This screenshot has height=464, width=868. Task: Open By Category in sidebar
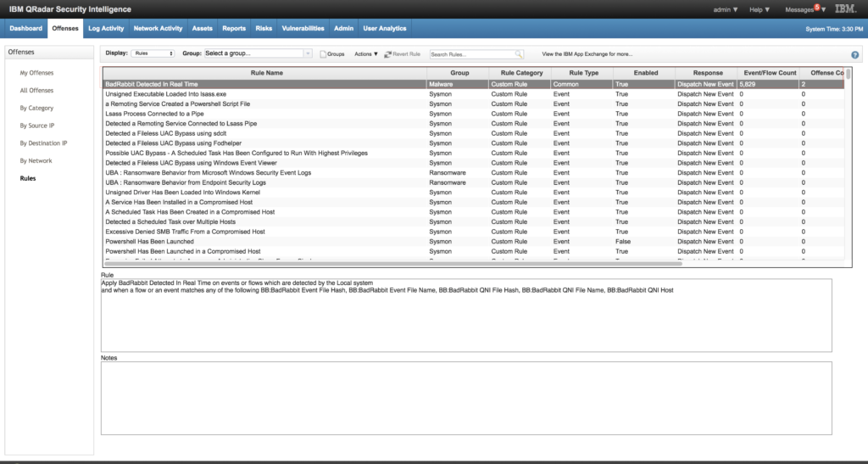pyautogui.click(x=36, y=108)
